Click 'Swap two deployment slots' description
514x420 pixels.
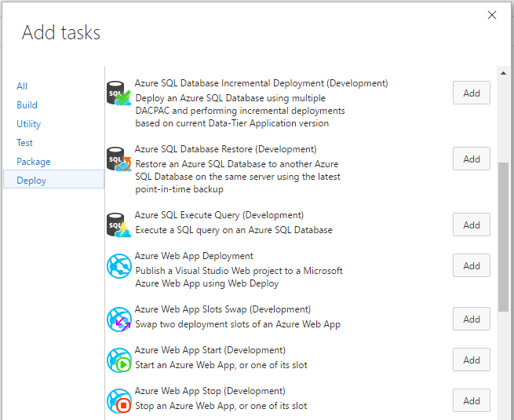[x=238, y=324]
